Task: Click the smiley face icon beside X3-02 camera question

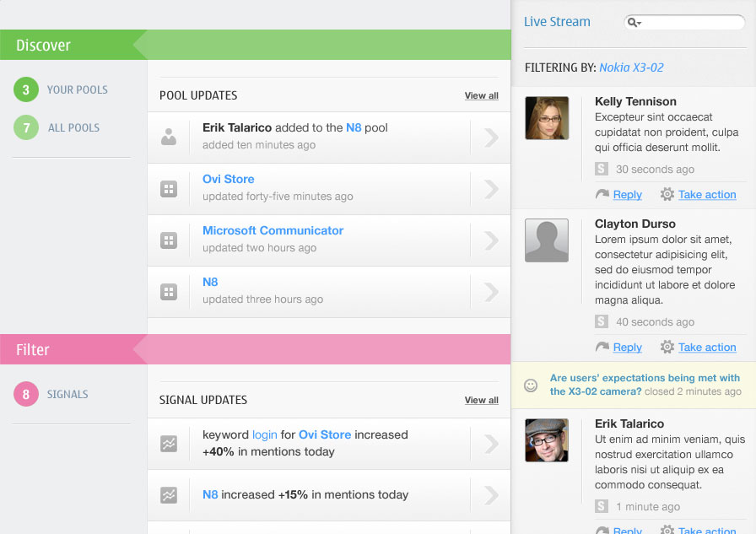Action: click(531, 385)
